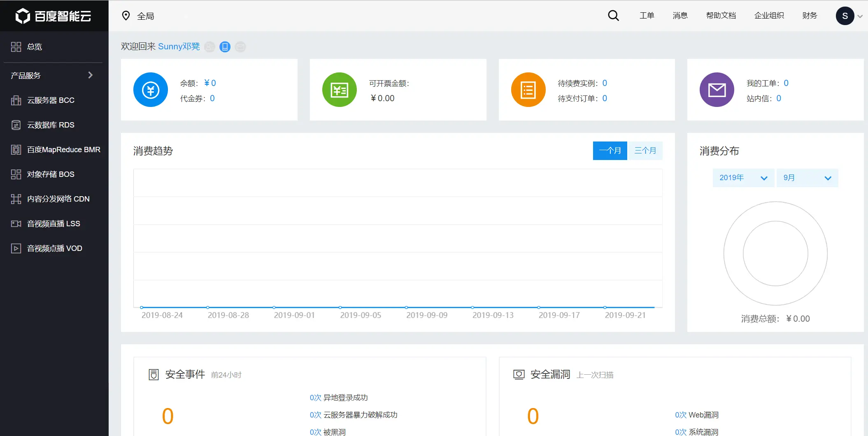This screenshot has height=436, width=868.
Task: Click the 站内信 count value
Action: coord(779,98)
